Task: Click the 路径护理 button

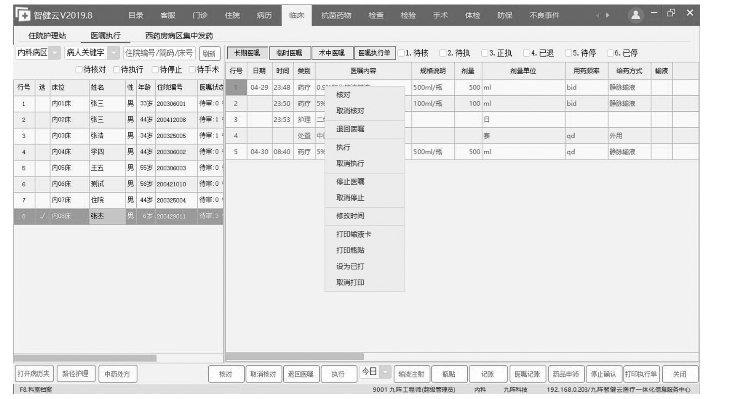Action: pyautogui.click(x=75, y=373)
